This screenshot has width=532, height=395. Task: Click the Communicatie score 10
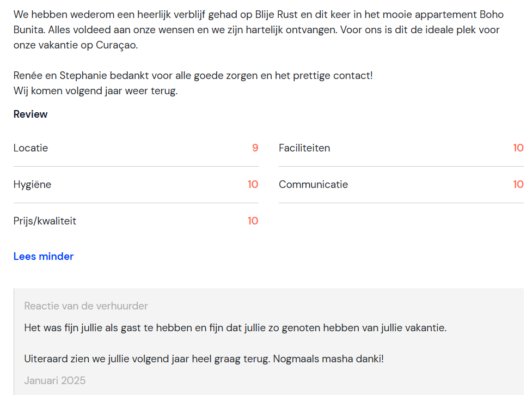[x=518, y=184]
